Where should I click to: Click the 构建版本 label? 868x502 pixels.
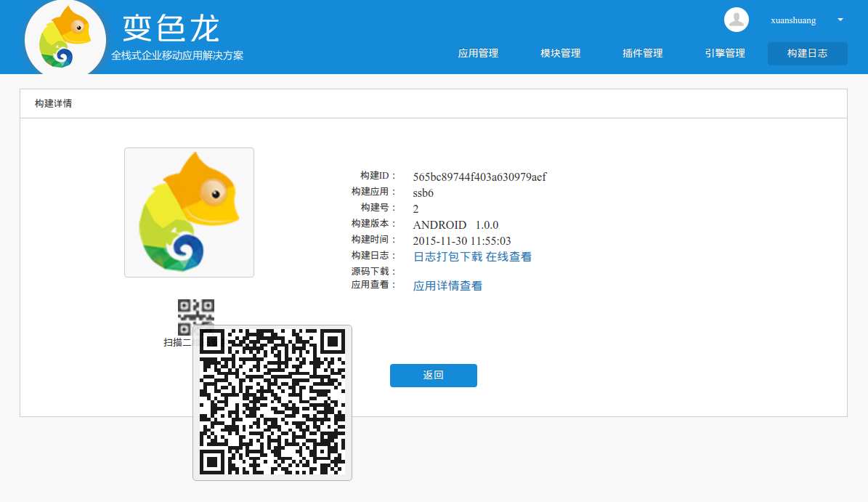tap(373, 223)
